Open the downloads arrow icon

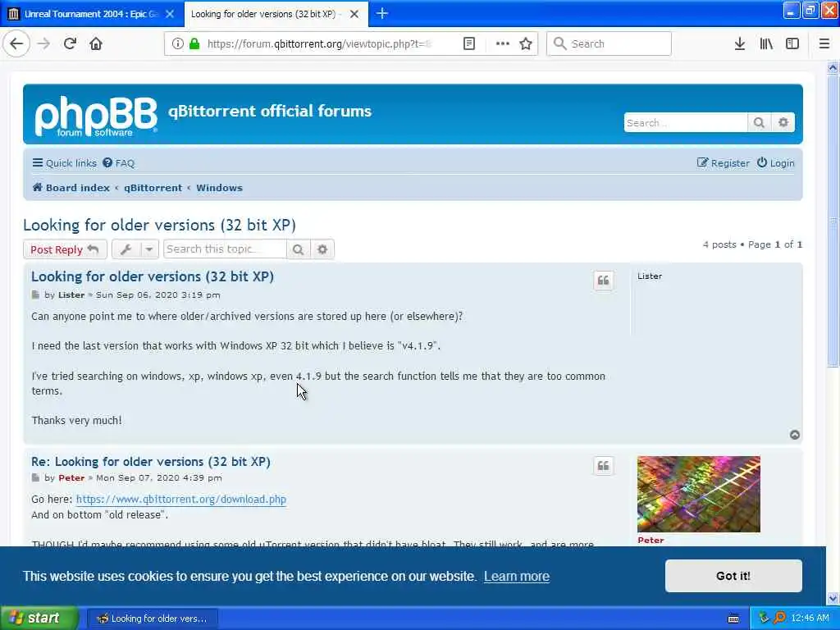pyautogui.click(x=739, y=43)
